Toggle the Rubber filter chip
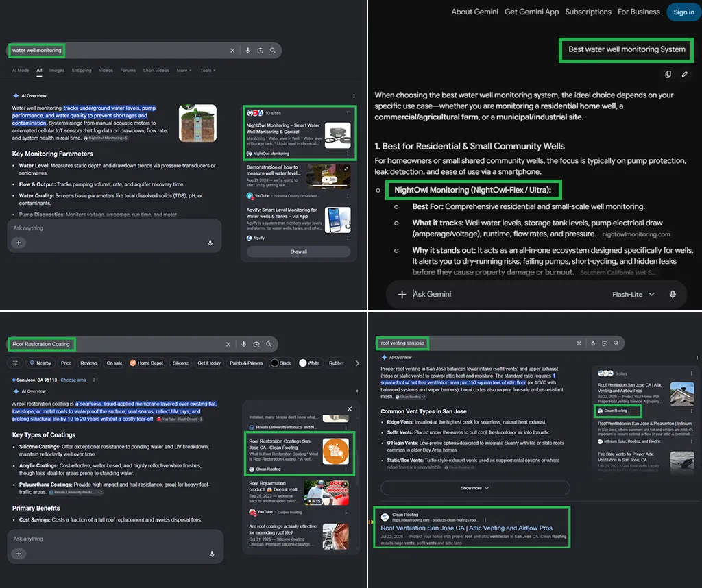 [336, 363]
